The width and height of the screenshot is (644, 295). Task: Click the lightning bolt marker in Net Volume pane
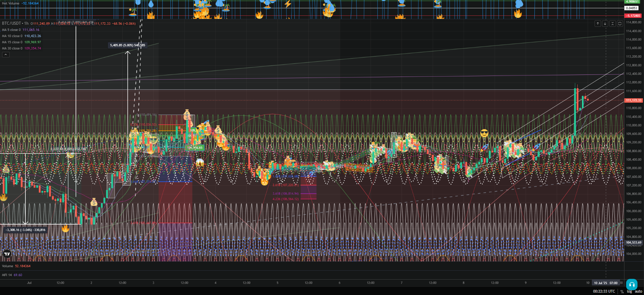click(288, 4)
